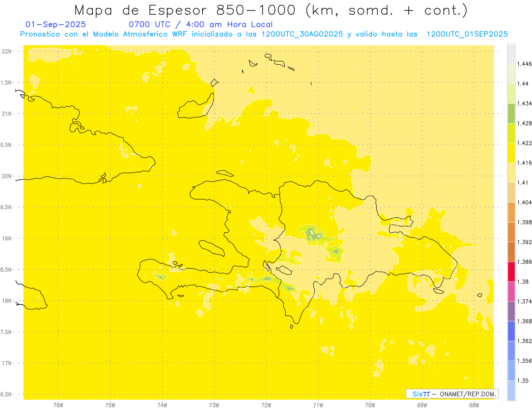Click the purple colorbar segment between 1.374 and 1.368
The width and height of the screenshot is (532, 411).
coord(511,311)
